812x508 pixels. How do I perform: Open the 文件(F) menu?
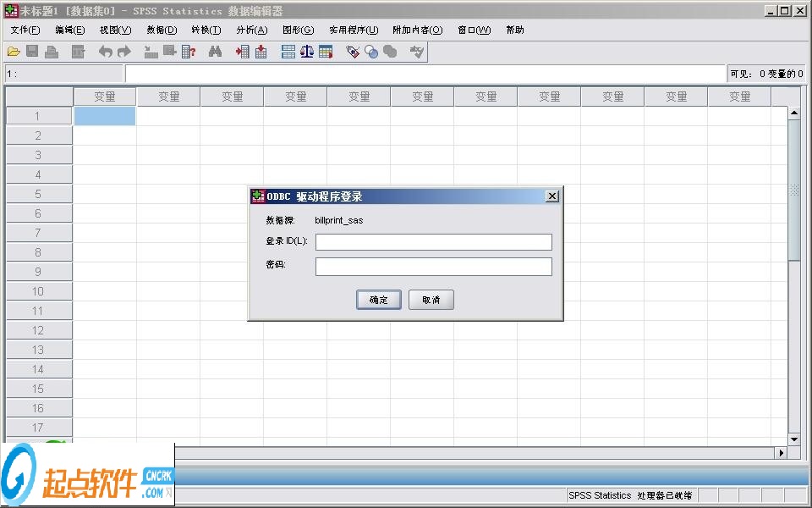click(x=25, y=30)
